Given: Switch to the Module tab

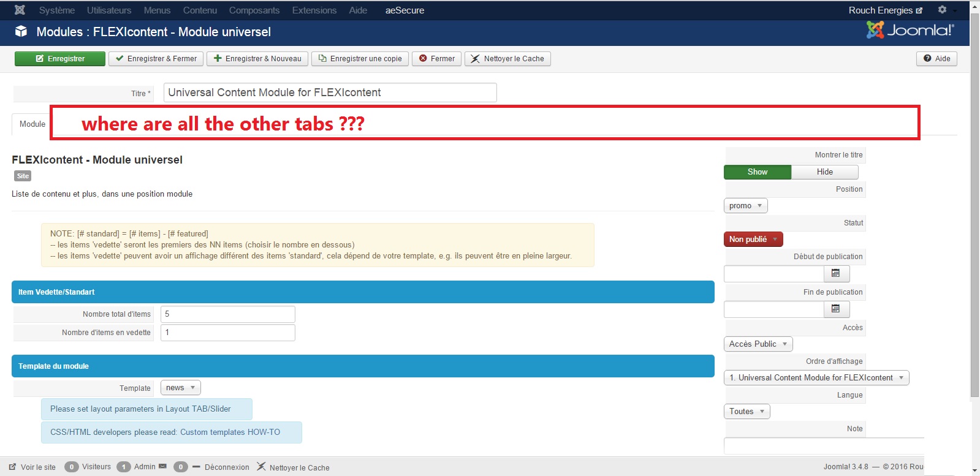Looking at the screenshot, I should (32, 124).
